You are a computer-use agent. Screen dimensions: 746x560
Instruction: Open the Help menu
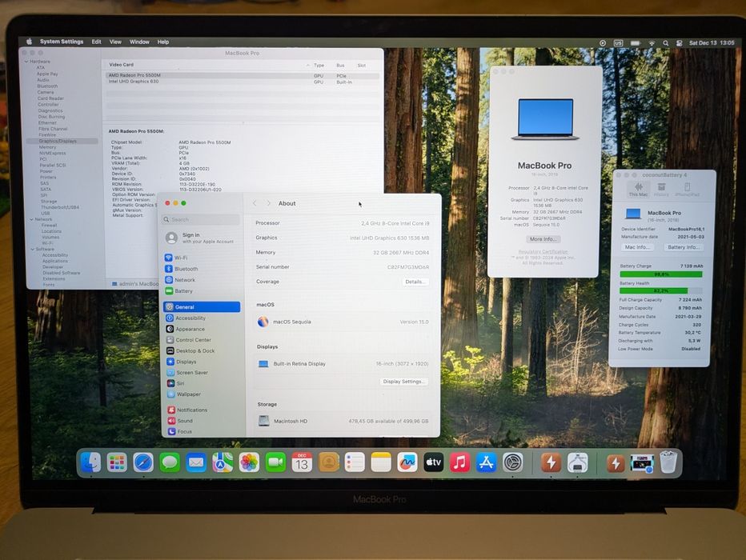pos(163,42)
